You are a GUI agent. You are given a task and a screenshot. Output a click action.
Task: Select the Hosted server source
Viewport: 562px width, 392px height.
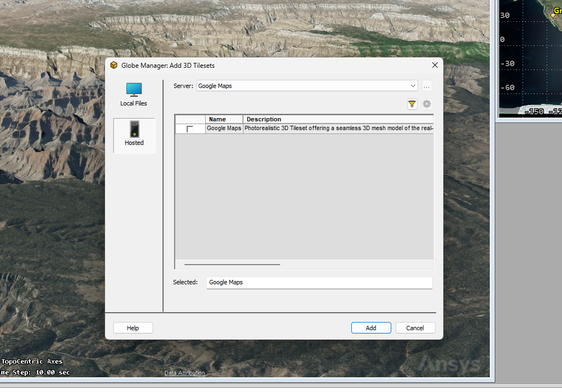pyautogui.click(x=134, y=136)
